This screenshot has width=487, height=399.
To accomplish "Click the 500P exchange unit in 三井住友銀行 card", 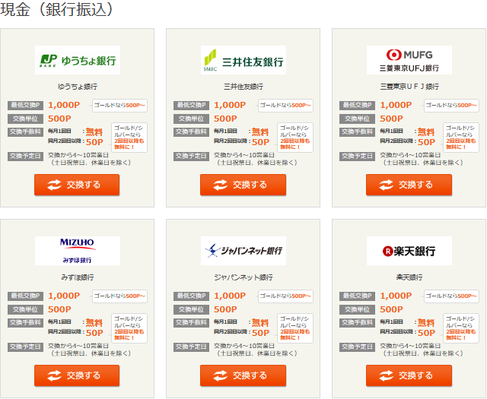I will 225,119.
